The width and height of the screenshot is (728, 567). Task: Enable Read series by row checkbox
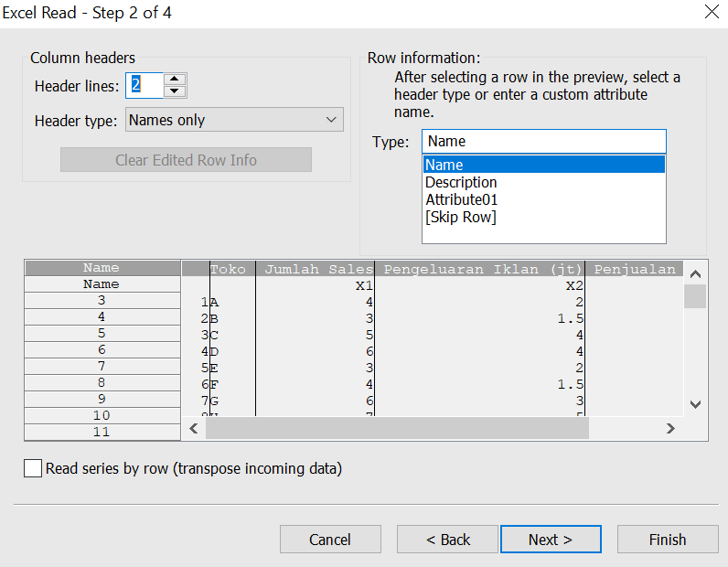pos(33,468)
